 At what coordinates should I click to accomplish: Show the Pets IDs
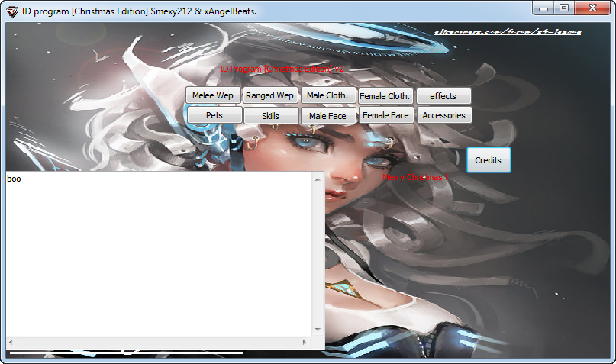tap(214, 115)
